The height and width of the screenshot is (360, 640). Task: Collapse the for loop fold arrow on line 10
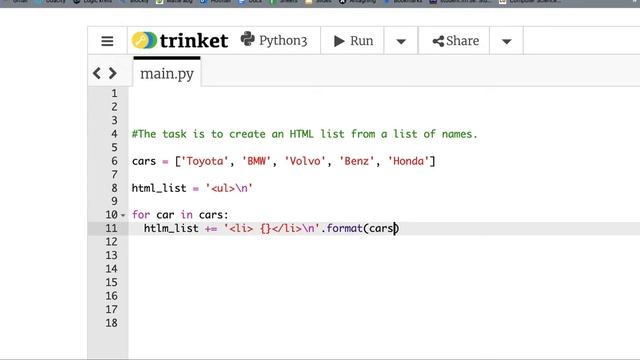123,215
